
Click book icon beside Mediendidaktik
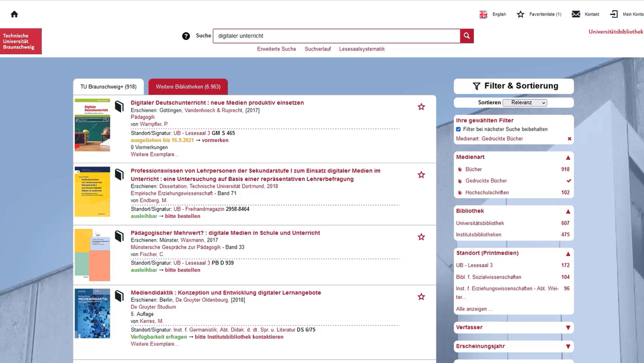[x=119, y=296]
